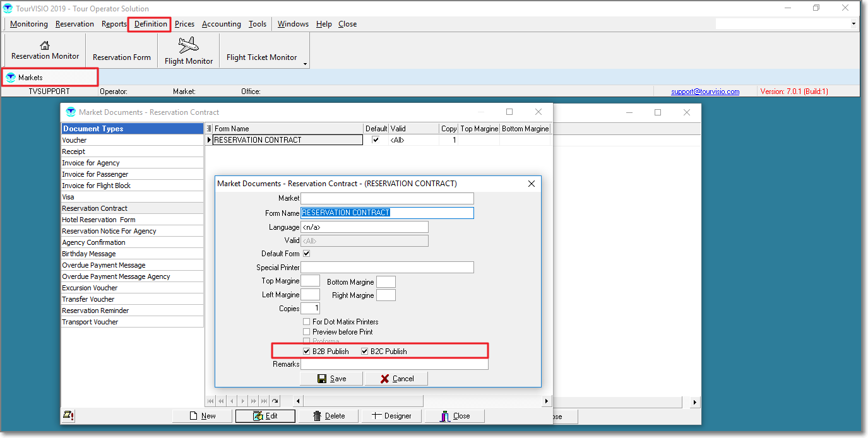This screenshot has height=438, width=868.
Task: Click the horizontal scrollbar's right arrow
Action: (x=547, y=401)
